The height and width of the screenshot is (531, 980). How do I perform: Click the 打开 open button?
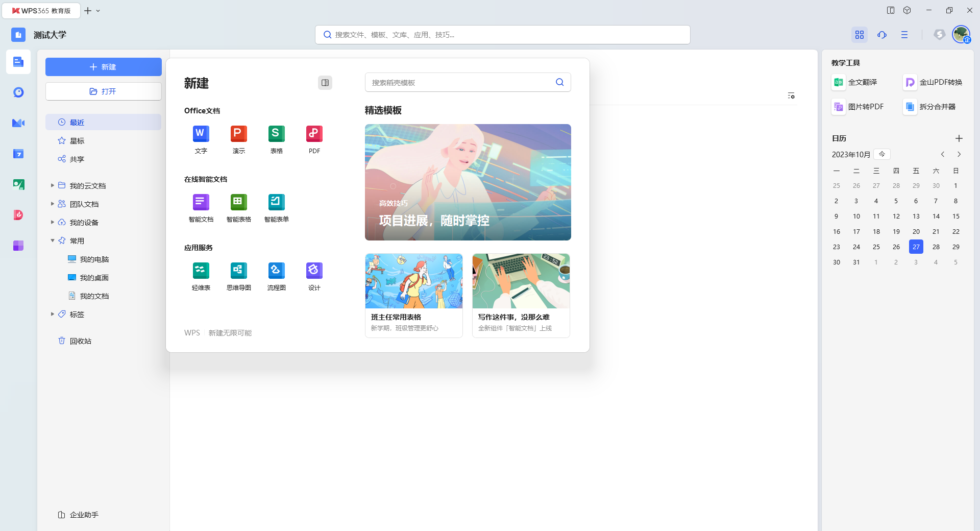(103, 91)
